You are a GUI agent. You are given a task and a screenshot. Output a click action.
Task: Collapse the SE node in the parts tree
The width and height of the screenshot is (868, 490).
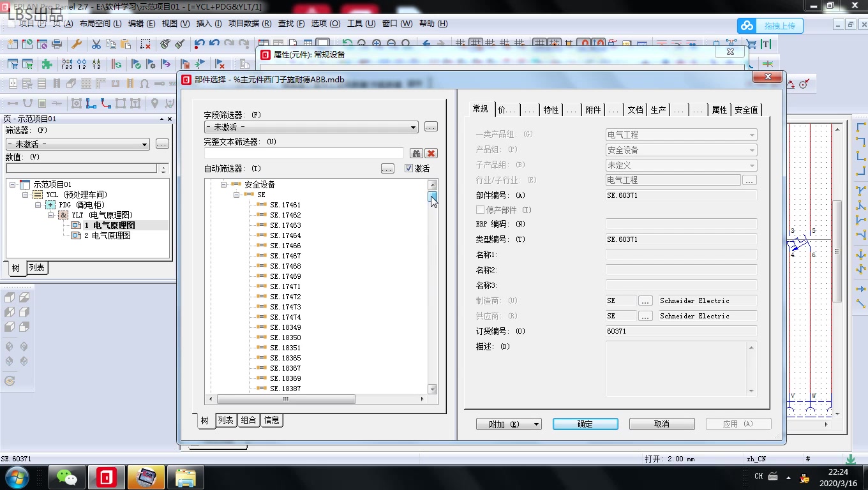(236, 193)
